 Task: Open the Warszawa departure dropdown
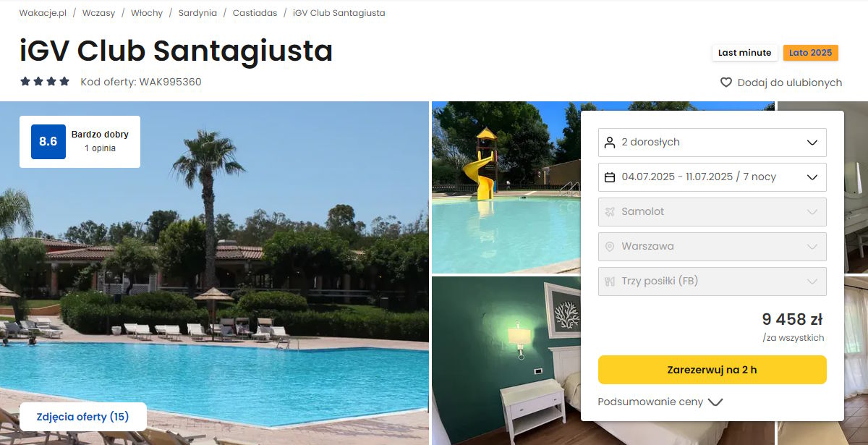[x=712, y=247]
